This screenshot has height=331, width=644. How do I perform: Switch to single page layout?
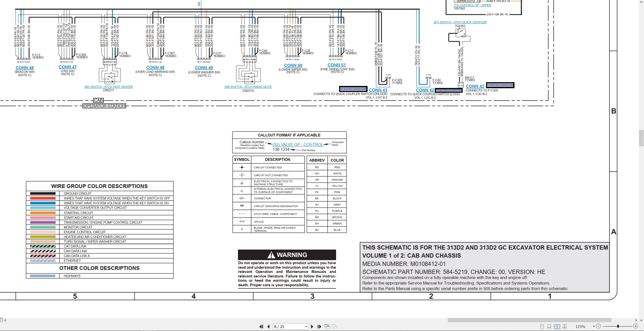(542, 326)
